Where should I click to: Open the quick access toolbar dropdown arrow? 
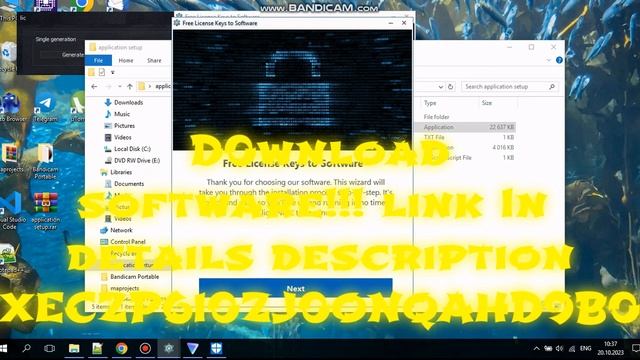113,73
